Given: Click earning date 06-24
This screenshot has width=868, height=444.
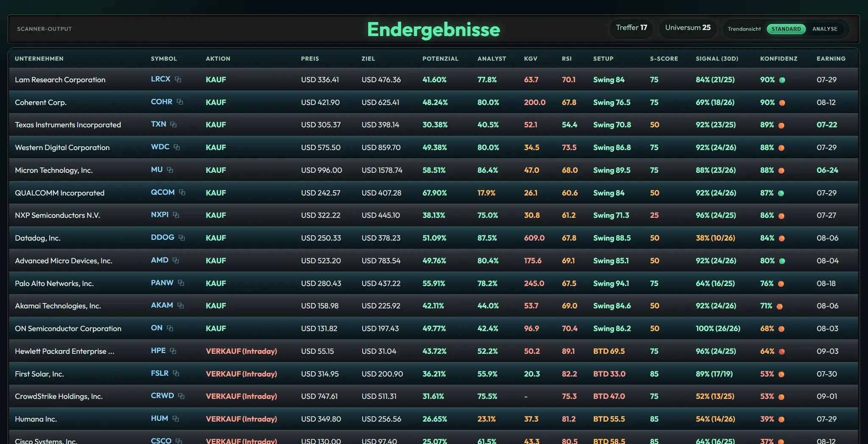Looking at the screenshot, I should 827,170.
